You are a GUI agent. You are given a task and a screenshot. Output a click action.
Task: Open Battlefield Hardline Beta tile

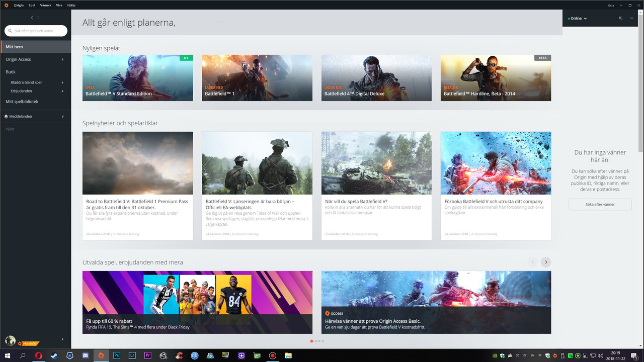coord(496,78)
